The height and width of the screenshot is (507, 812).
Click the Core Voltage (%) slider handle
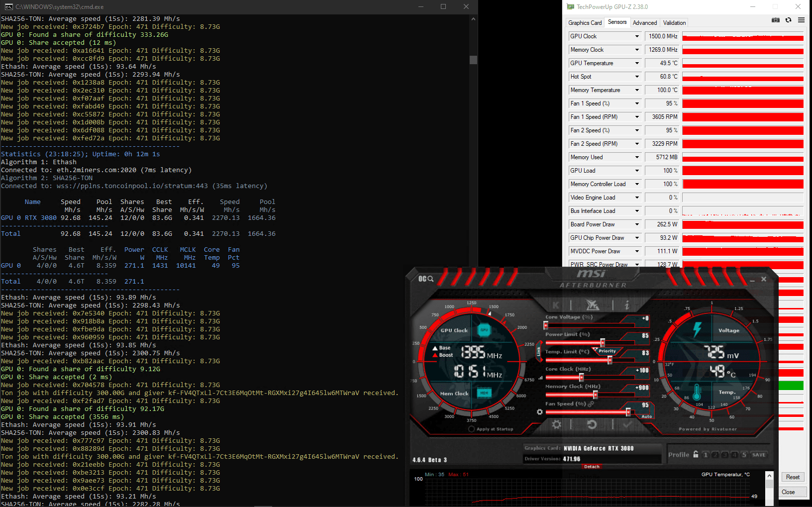click(546, 325)
